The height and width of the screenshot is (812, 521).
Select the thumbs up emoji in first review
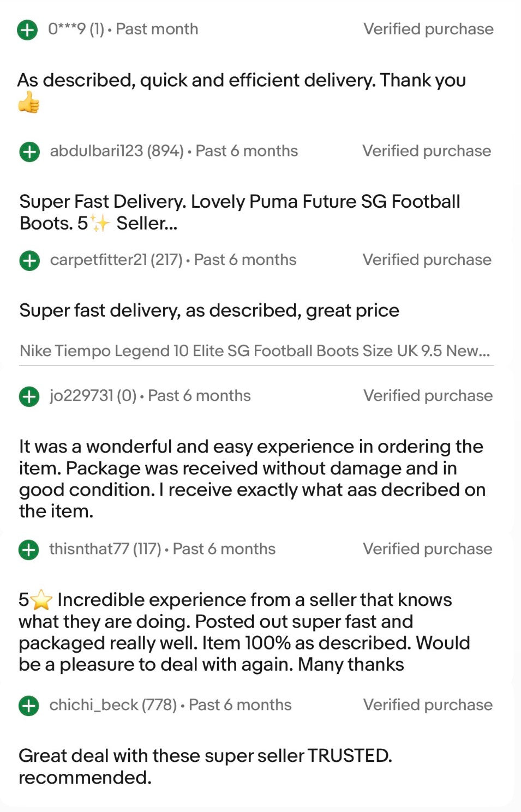[29, 103]
